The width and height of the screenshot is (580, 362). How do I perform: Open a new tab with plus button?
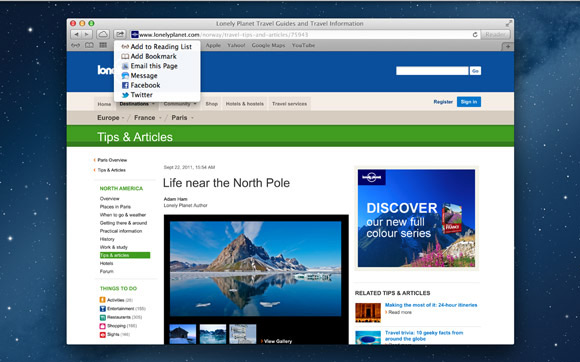point(508,46)
